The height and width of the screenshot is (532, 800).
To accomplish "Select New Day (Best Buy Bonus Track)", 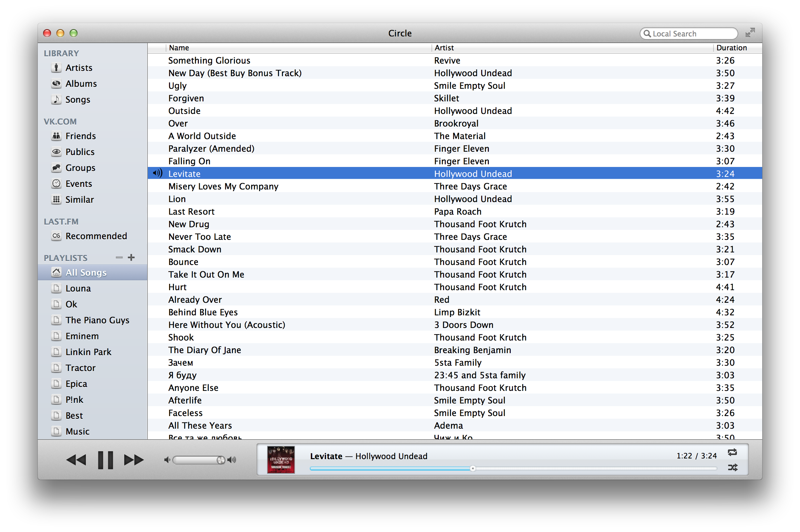I will click(455, 73).
